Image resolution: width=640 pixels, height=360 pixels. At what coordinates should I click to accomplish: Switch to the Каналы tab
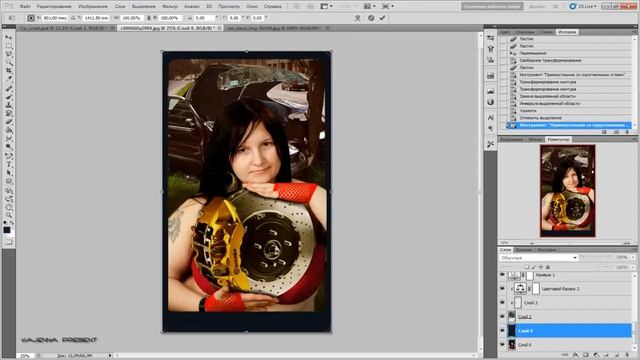tap(524, 249)
